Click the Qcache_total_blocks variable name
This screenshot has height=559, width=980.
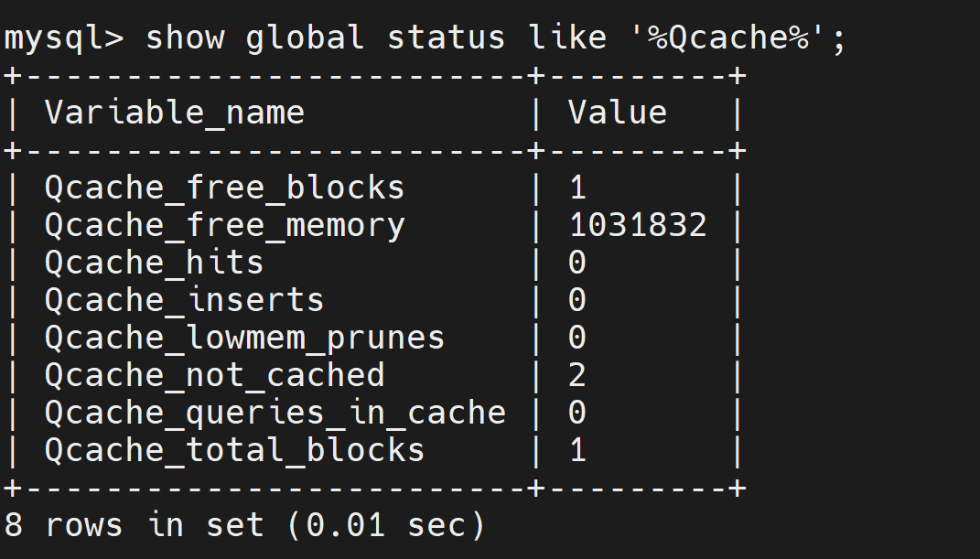point(234,451)
